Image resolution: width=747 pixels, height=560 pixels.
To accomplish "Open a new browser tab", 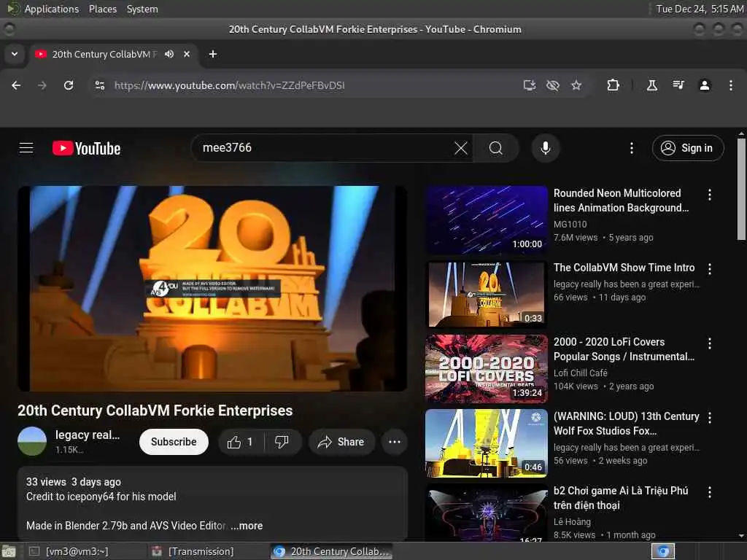I will [213, 54].
